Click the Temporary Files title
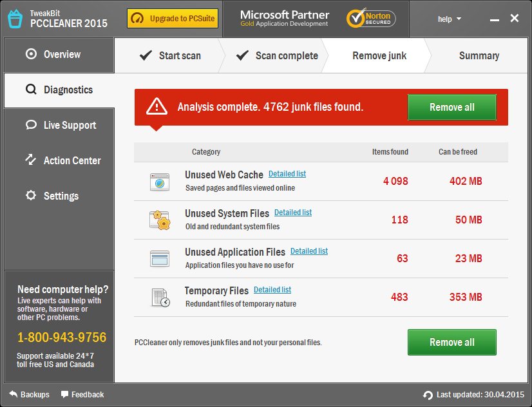This screenshot has height=407, width=532. (216, 290)
